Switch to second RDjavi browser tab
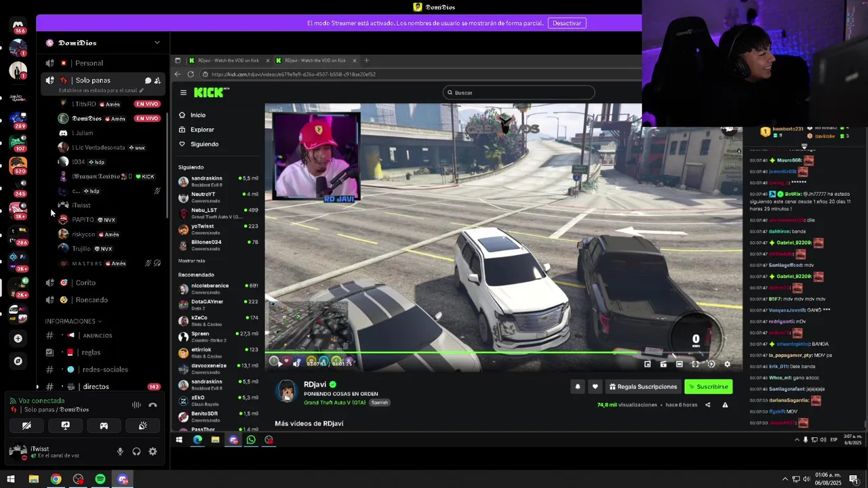This screenshot has height=488, width=868. pos(316,60)
